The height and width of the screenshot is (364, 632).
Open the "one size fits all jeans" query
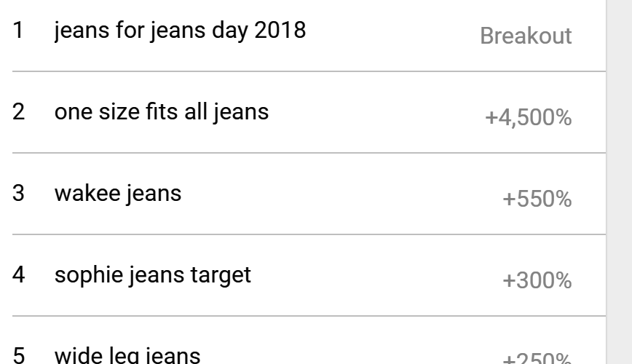click(162, 113)
